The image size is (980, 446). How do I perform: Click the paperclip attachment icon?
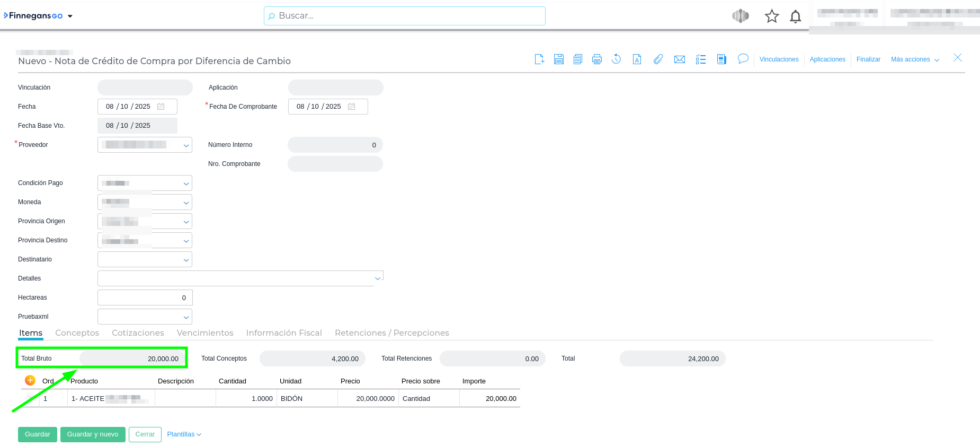pyautogui.click(x=658, y=59)
